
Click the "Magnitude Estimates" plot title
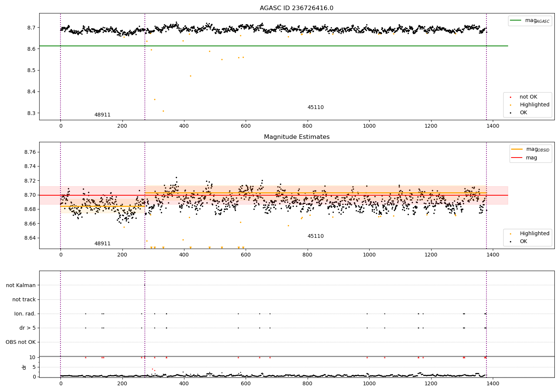(296, 137)
